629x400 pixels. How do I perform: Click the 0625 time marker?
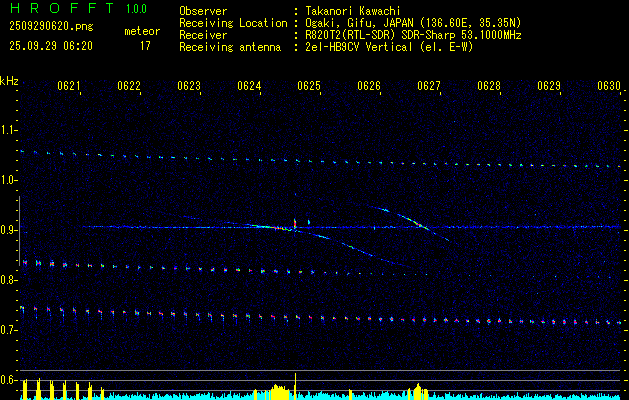click(309, 85)
